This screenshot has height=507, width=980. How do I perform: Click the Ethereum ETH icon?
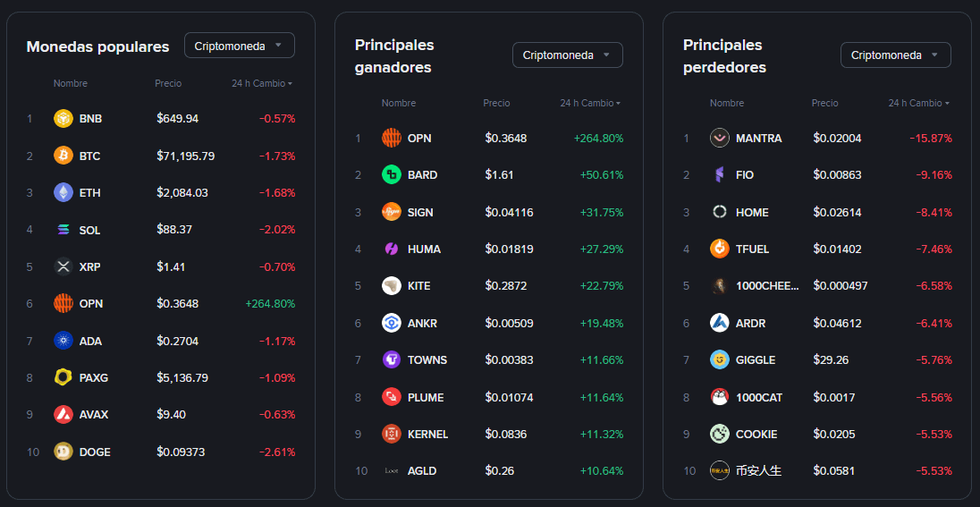click(63, 192)
